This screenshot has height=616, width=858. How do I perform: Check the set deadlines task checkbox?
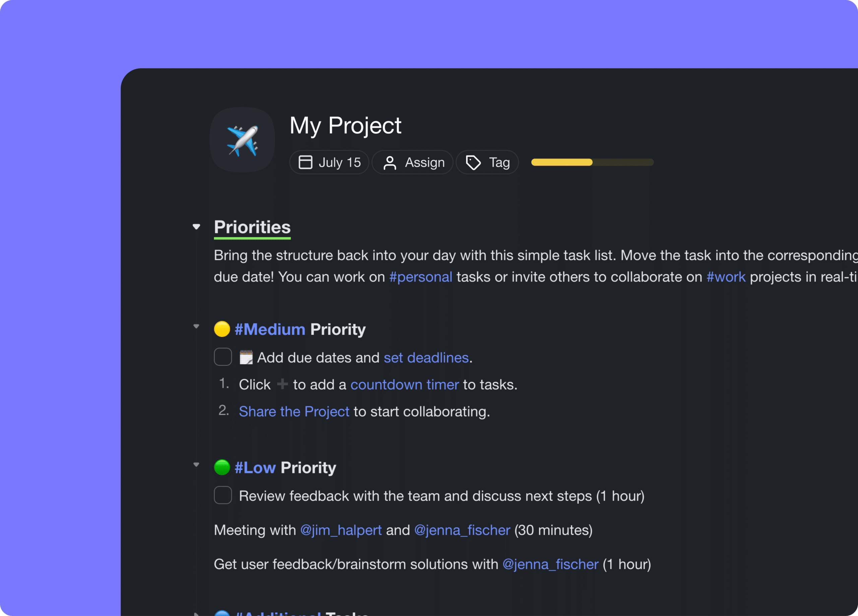pos(223,357)
